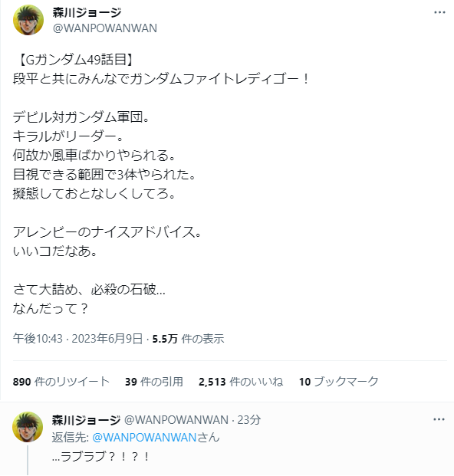Click the 【Gガンダム49話目】 tweet heading text

(x=74, y=60)
